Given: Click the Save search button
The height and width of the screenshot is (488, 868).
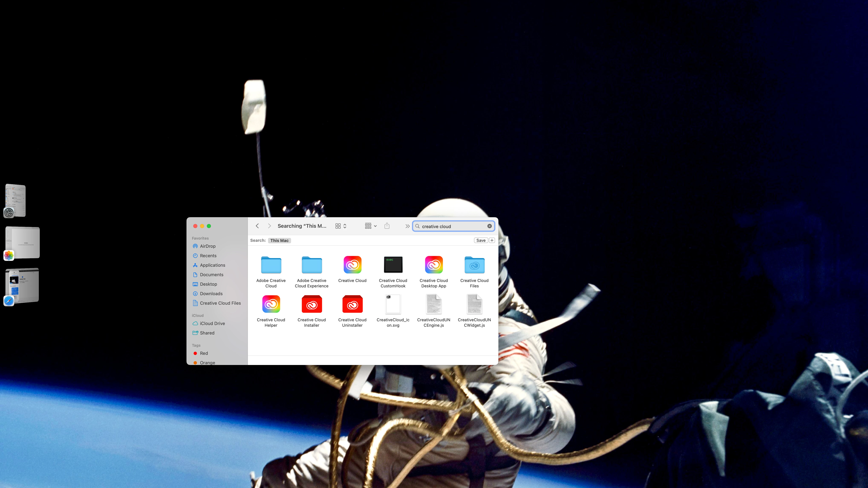Looking at the screenshot, I should pos(480,240).
